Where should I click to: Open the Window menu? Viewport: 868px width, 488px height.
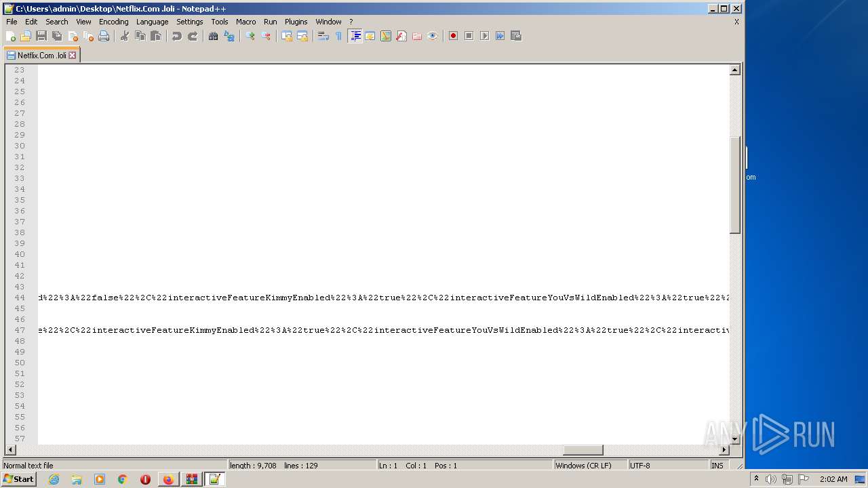pyautogui.click(x=328, y=22)
